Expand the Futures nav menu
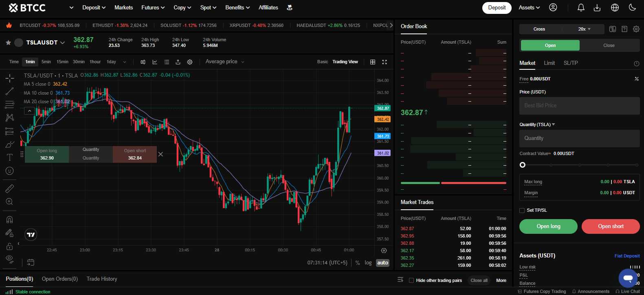This screenshot has height=295, width=644. click(153, 7)
